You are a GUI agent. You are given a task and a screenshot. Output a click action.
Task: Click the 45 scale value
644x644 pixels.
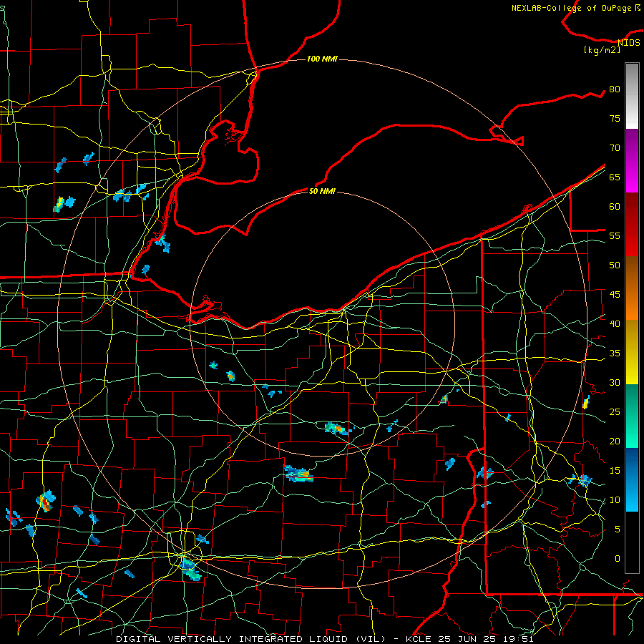tap(615, 295)
